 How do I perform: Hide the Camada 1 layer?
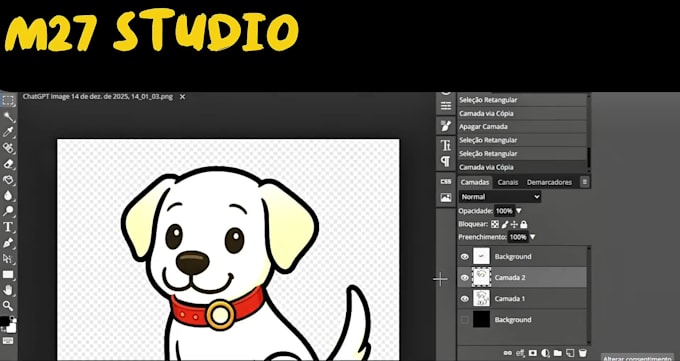pyautogui.click(x=464, y=299)
